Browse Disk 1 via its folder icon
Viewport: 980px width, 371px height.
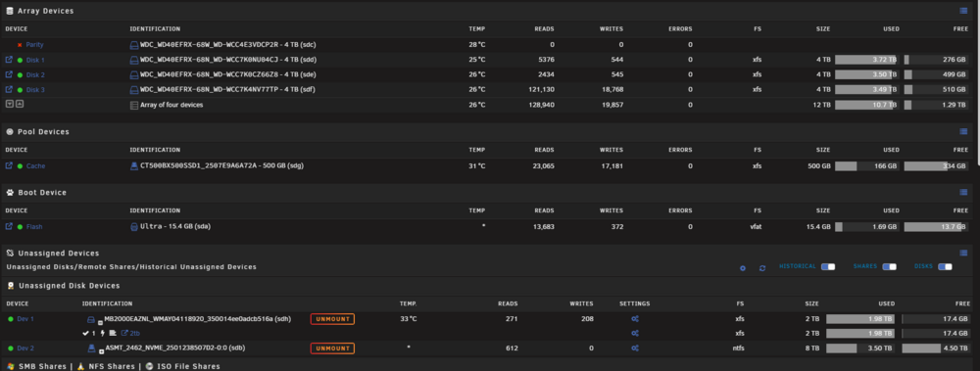point(9,60)
